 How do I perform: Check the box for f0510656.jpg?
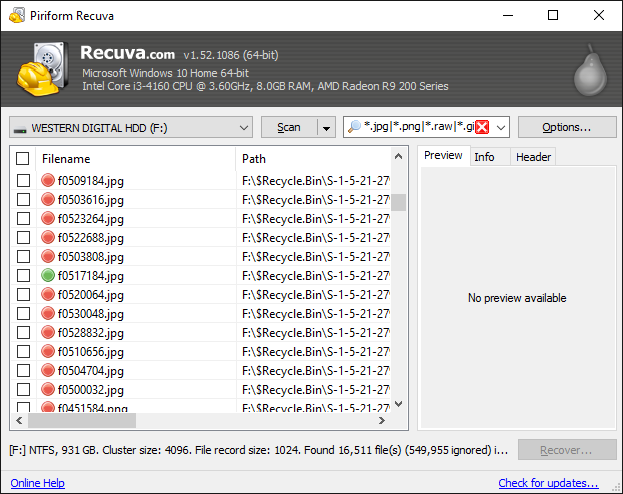click(23, 351)
